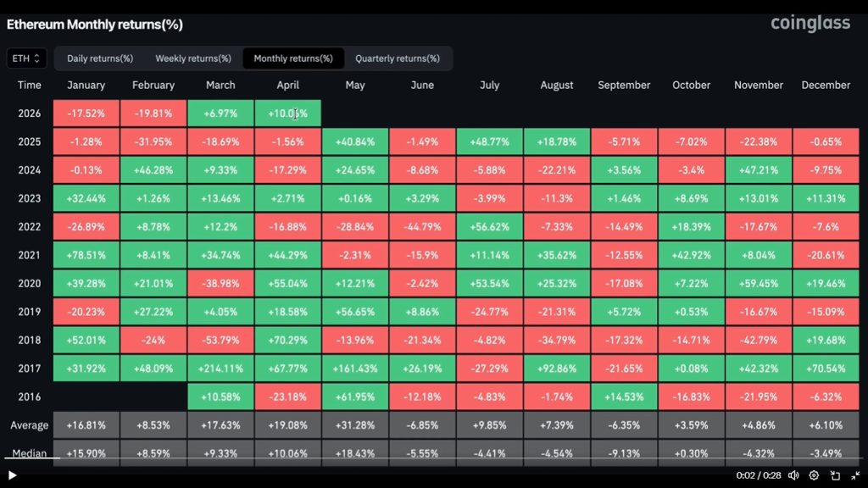Select the Quarterly returns(%) tab
The image size is (868, 488).
pyautogui.click(x=399, y=58)
